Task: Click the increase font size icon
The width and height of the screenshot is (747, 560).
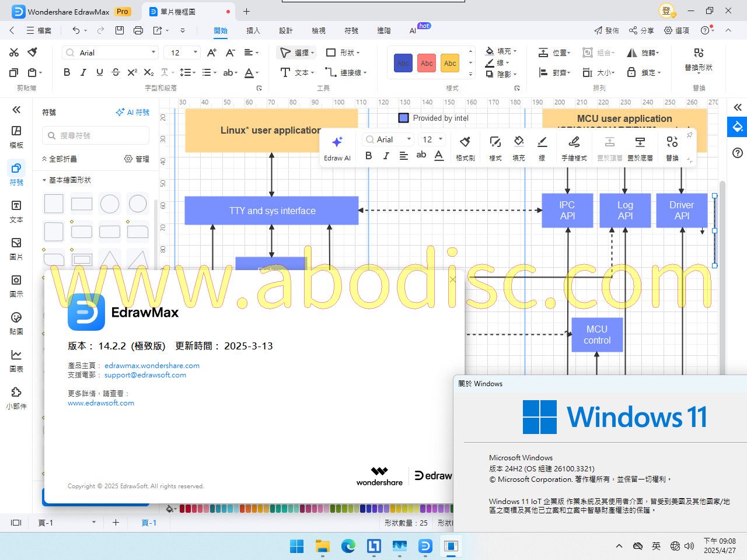Action: click(212, 52)
